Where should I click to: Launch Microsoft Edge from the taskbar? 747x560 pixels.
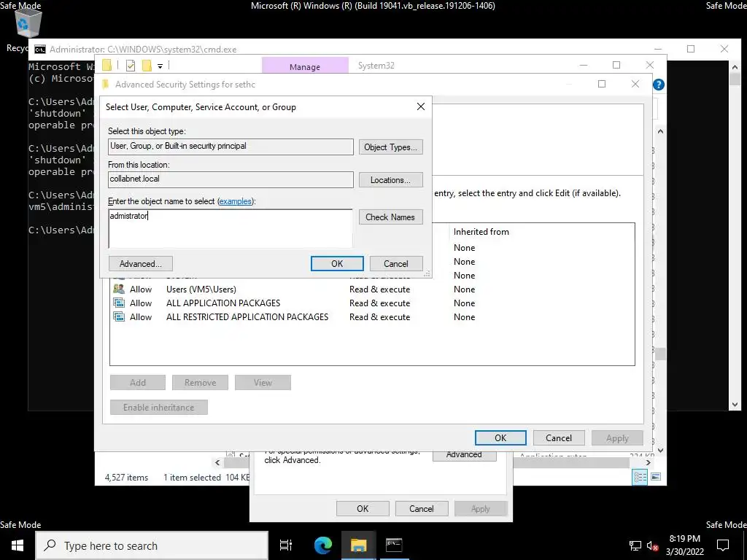322,545
